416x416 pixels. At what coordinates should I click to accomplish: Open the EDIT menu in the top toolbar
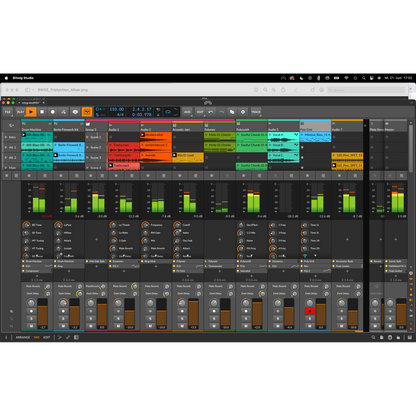200,112
